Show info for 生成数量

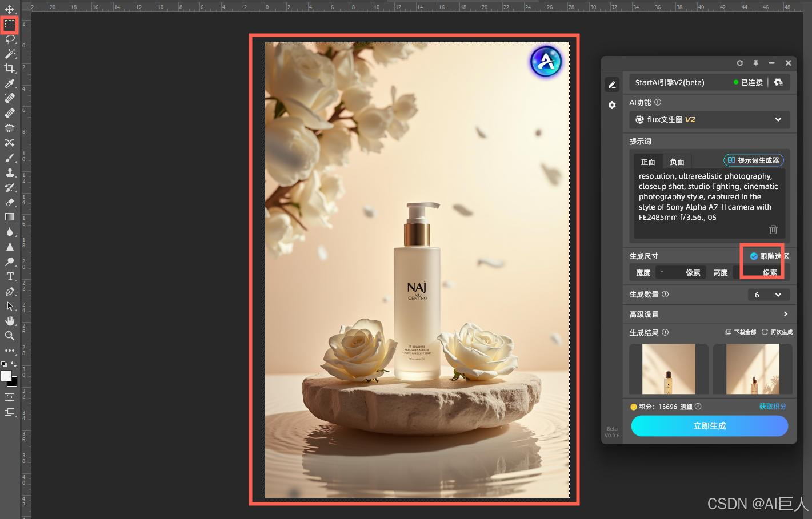click(x=665, y=294)
